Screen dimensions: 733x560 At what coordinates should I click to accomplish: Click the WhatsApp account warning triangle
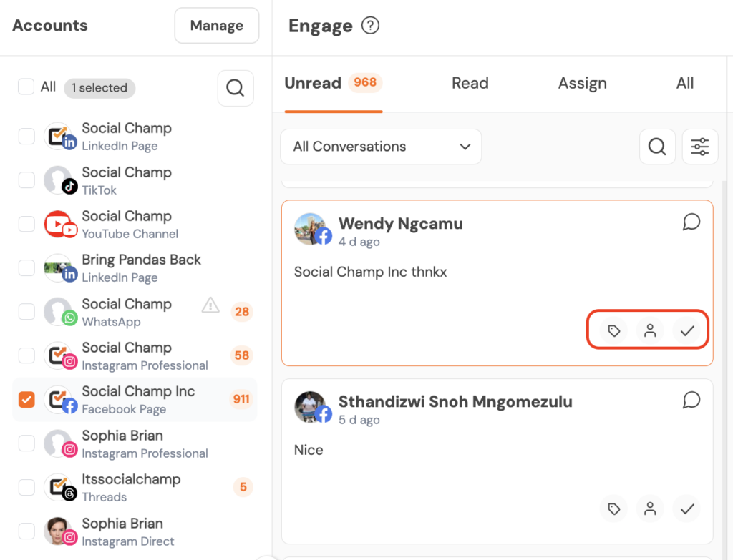click(210, 306)
